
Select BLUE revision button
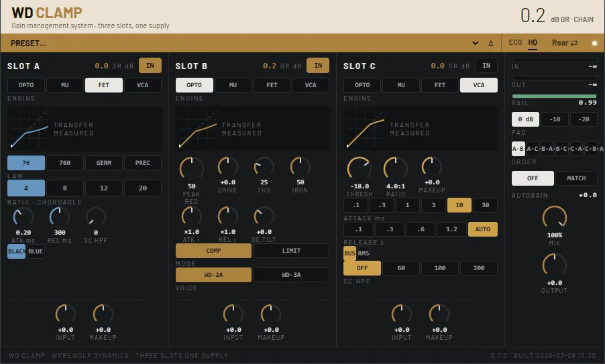[36, 251]
